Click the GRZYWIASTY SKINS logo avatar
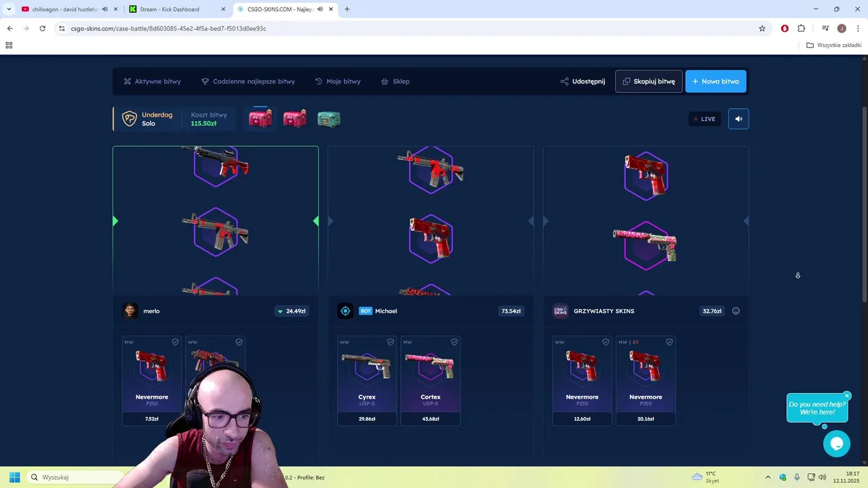The image size is (868, 488). (x=560, y=310)
